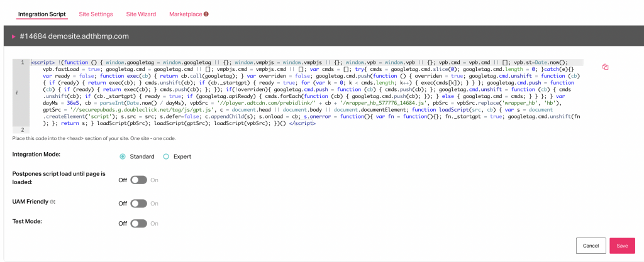Click the Cancel button
The width and height of the screenshot is (644, 262).
591,246
